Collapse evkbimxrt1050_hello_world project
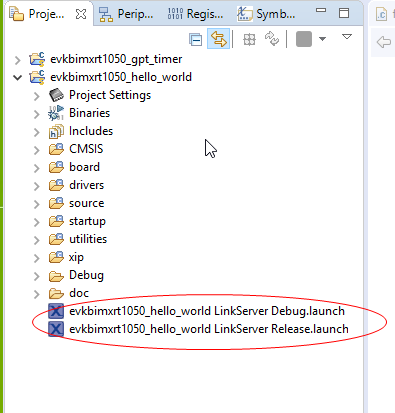Image resolution: width=395 pixels, height=413 pixels. (x=17, y=78)
